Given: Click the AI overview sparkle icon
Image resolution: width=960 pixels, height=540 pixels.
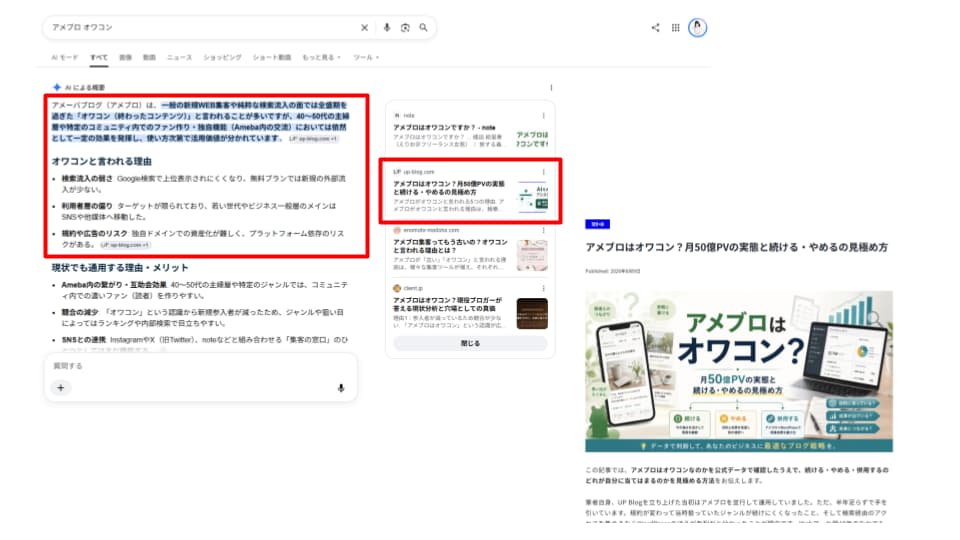Looking at the screenshot, I should coord(57,88).
